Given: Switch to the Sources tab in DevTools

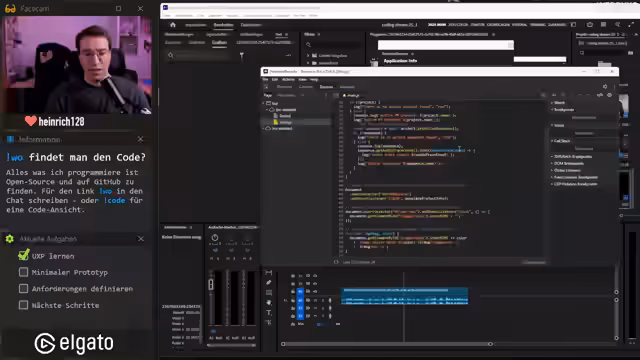Looking at the screenshot, I should 326,87.
